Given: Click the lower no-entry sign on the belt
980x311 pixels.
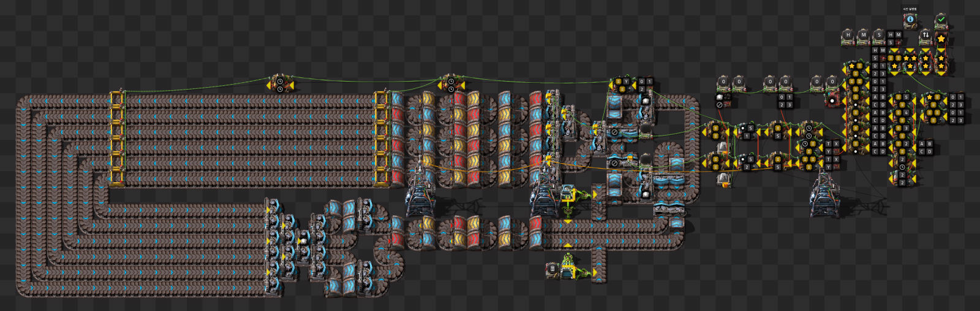Looking at the screenshot, I should 614,163.
